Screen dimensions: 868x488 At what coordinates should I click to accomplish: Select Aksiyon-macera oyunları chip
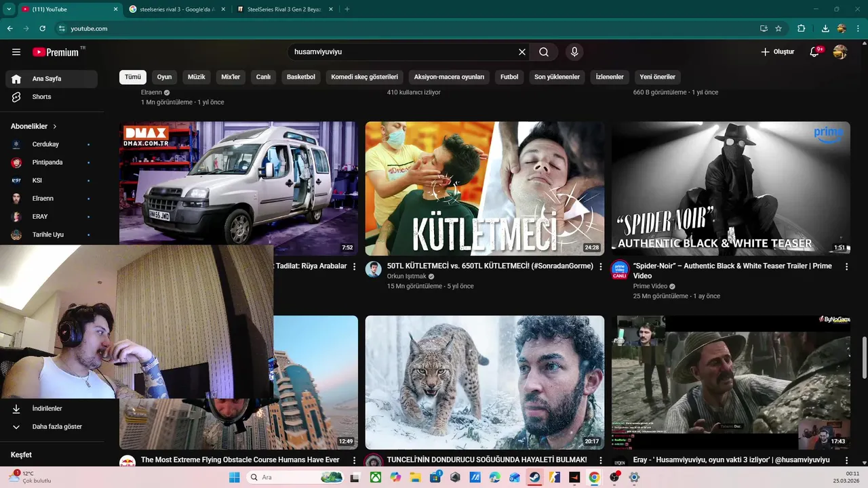(449, 77)
